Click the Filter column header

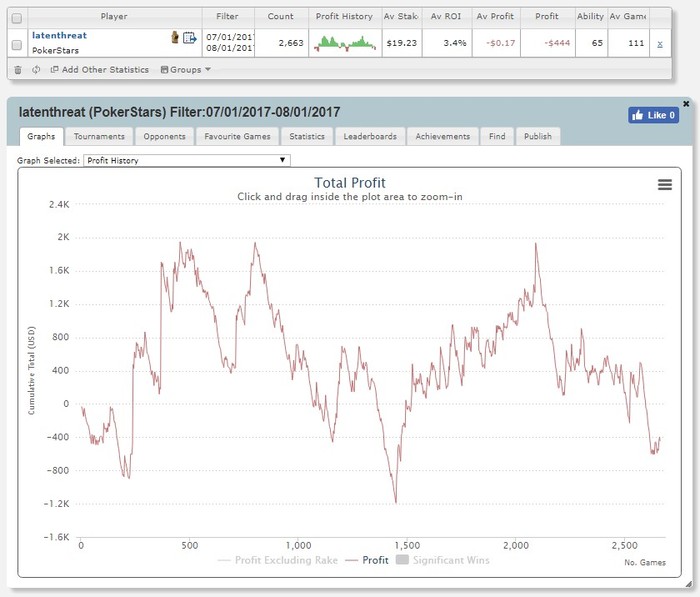tap(228, 17)
